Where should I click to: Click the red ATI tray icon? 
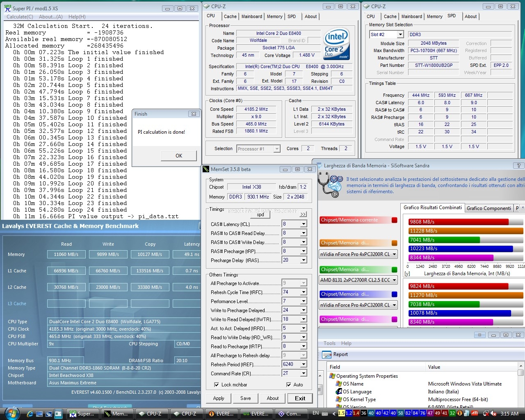pos(475,413)
